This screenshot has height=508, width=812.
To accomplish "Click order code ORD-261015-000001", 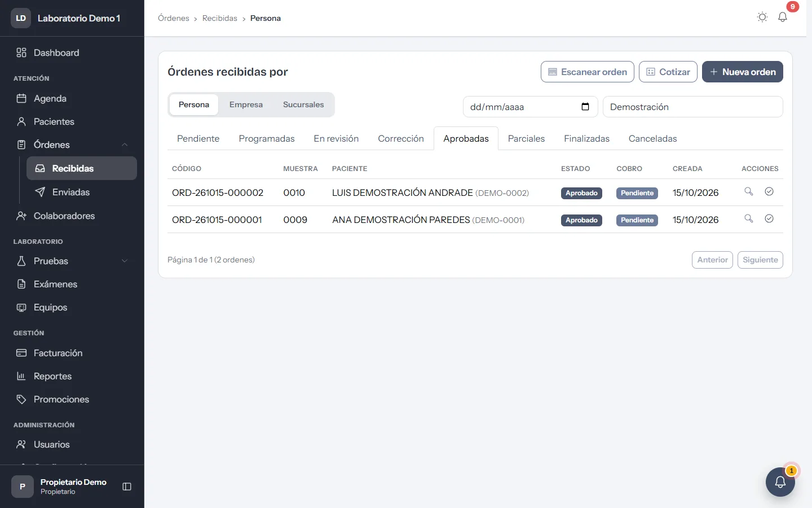I will (217, 220).
